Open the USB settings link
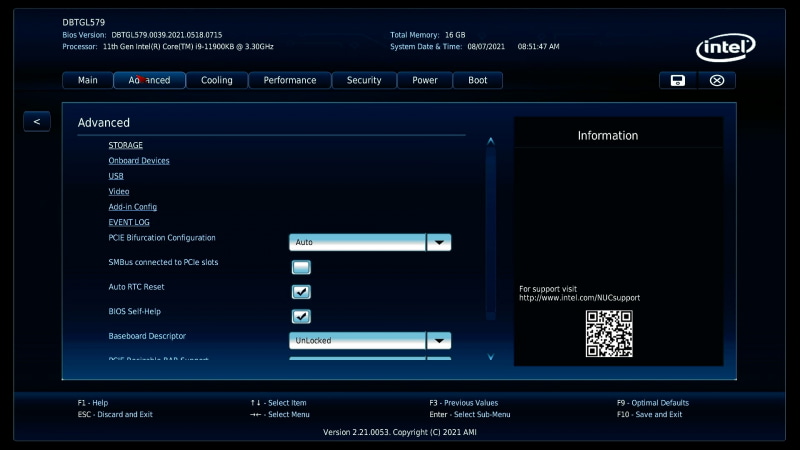Image resolution: width=800 pixels, height=450 pixels. pos(116,176)
